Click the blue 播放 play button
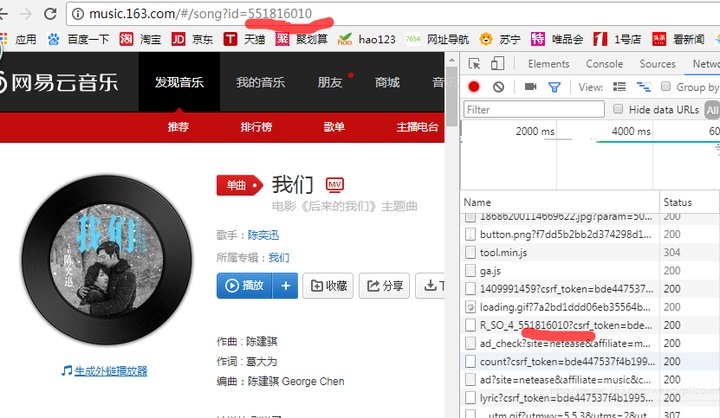 244,286
